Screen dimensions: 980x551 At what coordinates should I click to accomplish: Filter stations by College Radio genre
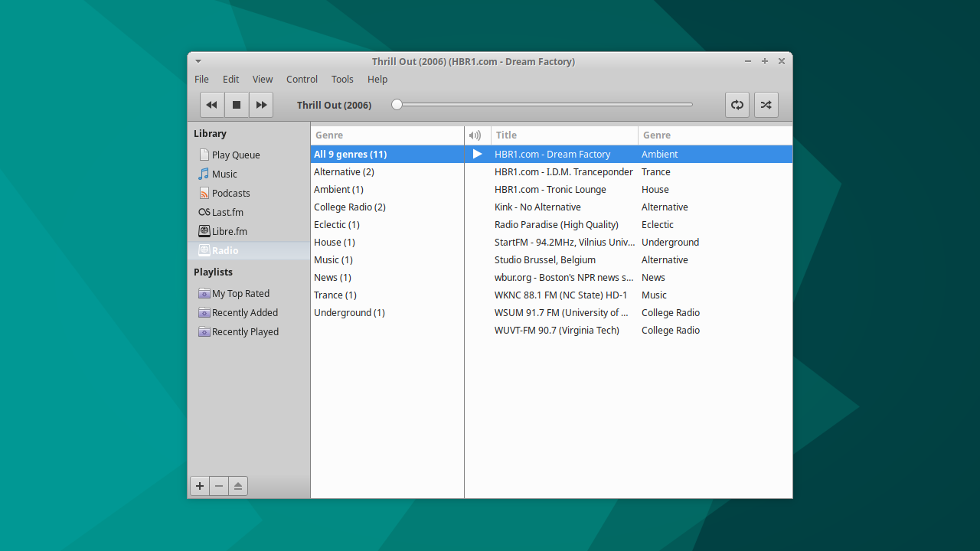pyautogui.click(x=349, y=207)
